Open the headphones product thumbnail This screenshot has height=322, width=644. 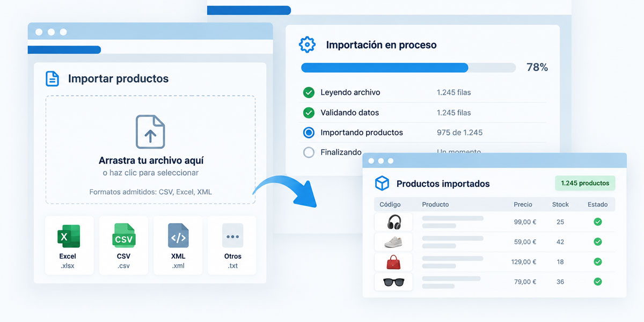pyautogui.click(x=394, y=222)
